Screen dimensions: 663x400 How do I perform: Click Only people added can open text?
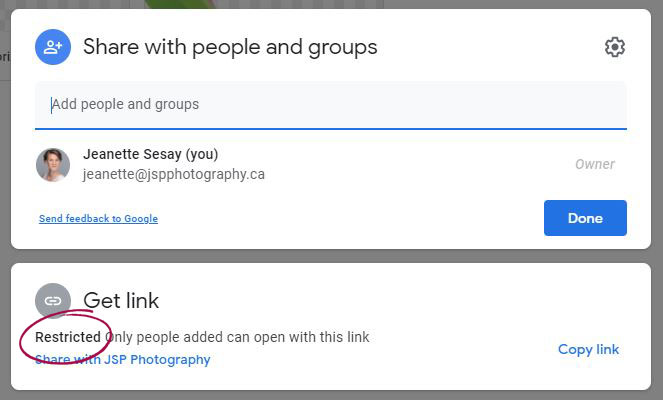point(238,337)
